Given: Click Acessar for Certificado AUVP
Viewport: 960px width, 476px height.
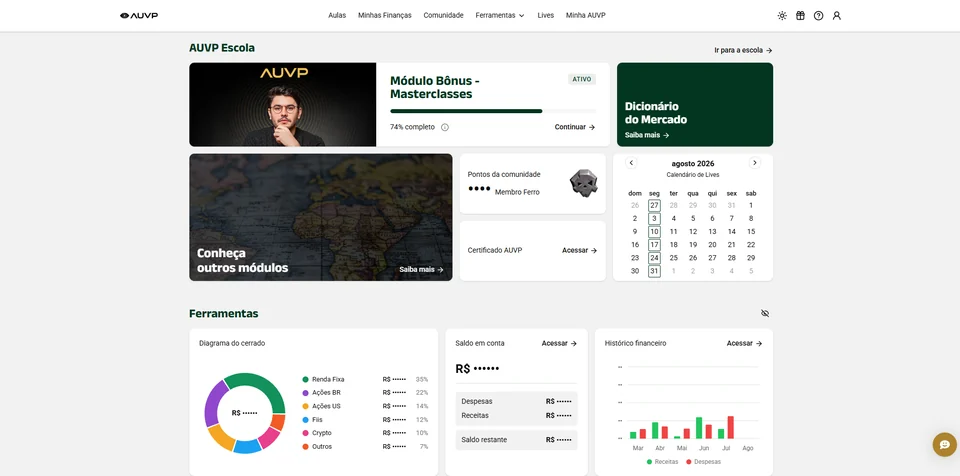Looking at the screenshot, I should pyautogui.click(x=579, y=251).
